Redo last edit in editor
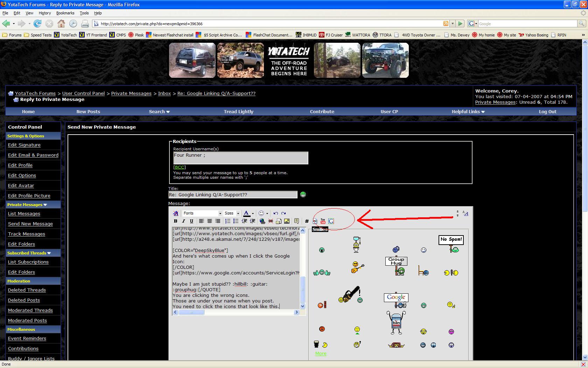The width and height of the screenshot is (588, 368). click(283, 213)
